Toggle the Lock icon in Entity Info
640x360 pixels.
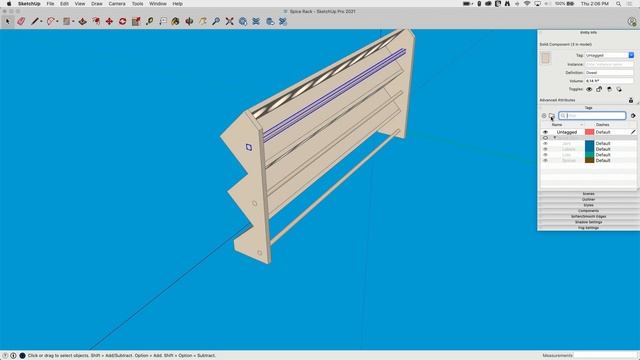599,89
